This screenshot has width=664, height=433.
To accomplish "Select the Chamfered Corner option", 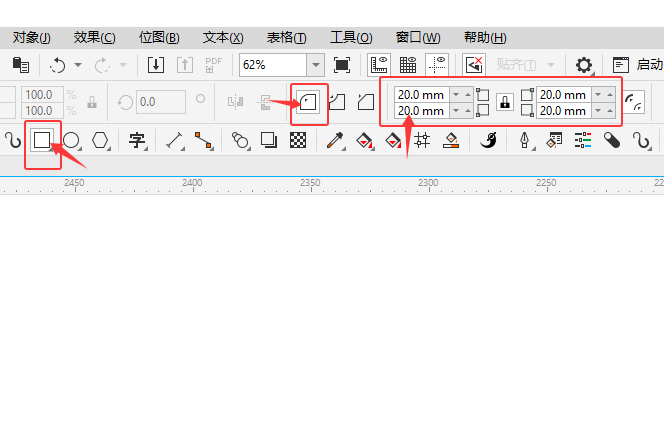I will (366, 102).
